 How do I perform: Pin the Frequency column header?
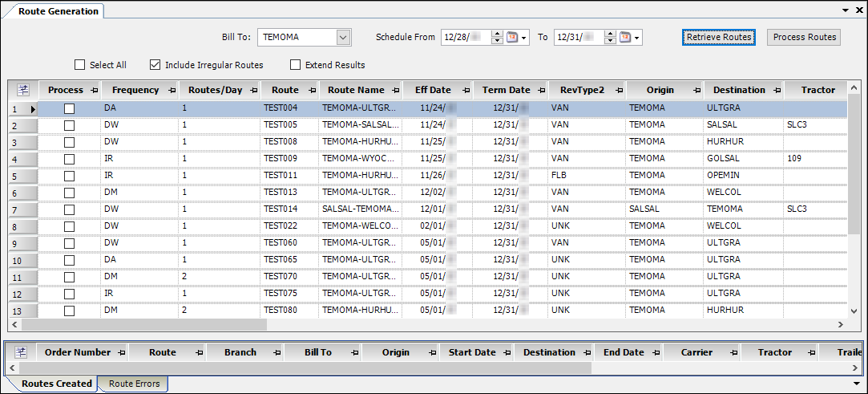pyautogui.click(x=169, y=90)
